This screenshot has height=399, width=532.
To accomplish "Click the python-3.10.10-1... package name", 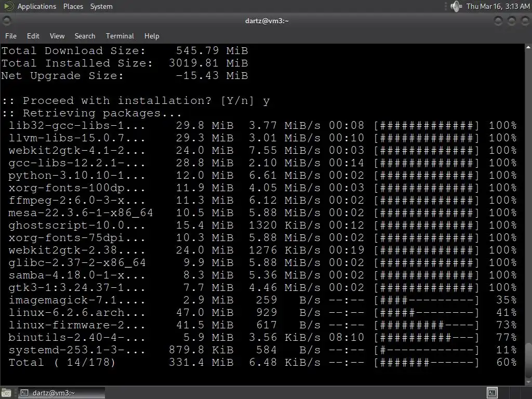I will pyautogui.click(x=77, y=176).
